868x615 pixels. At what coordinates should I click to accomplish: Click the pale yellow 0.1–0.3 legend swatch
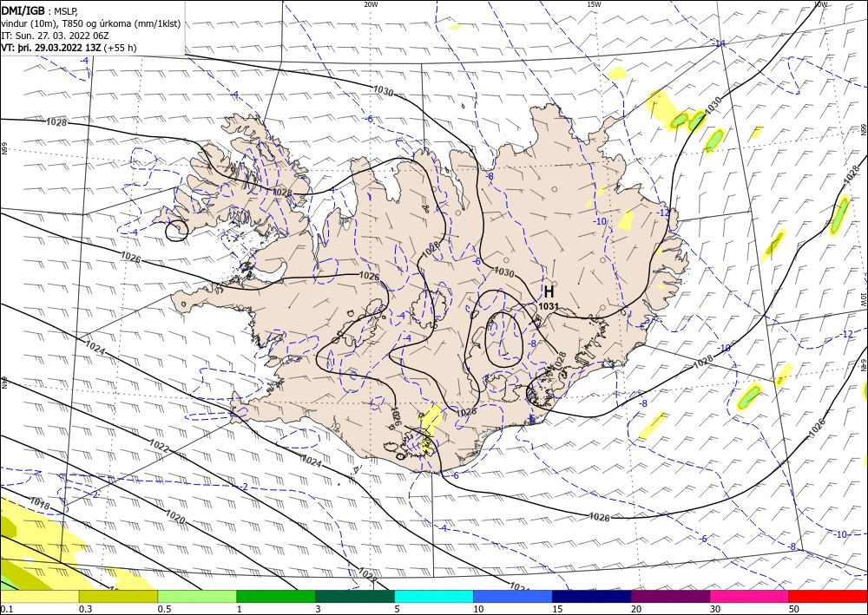pos(39,596)
